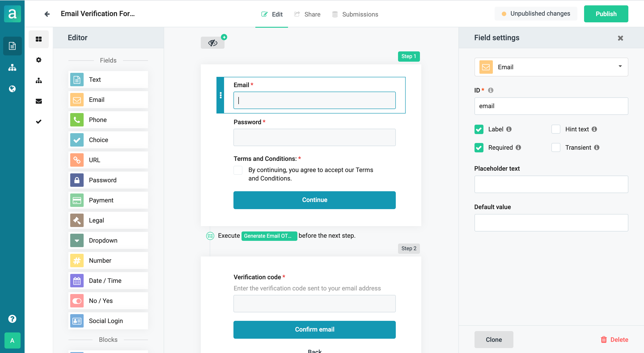The image size is (644, 353).
Task: Add a Legal field from the Fields list
Action: pyautogui.click(x=108, y=220)
